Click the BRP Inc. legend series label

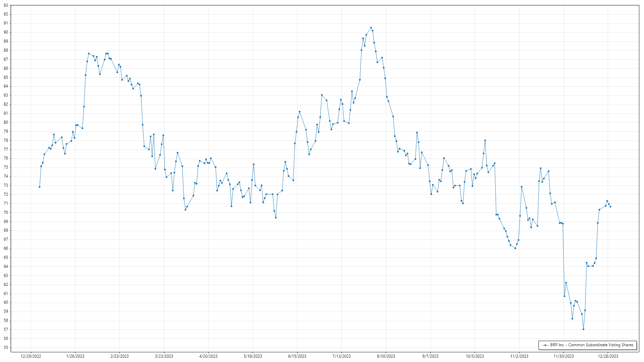point(592,345)
